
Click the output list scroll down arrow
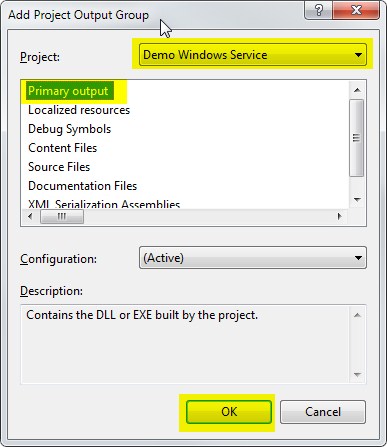tap(357, 200)
